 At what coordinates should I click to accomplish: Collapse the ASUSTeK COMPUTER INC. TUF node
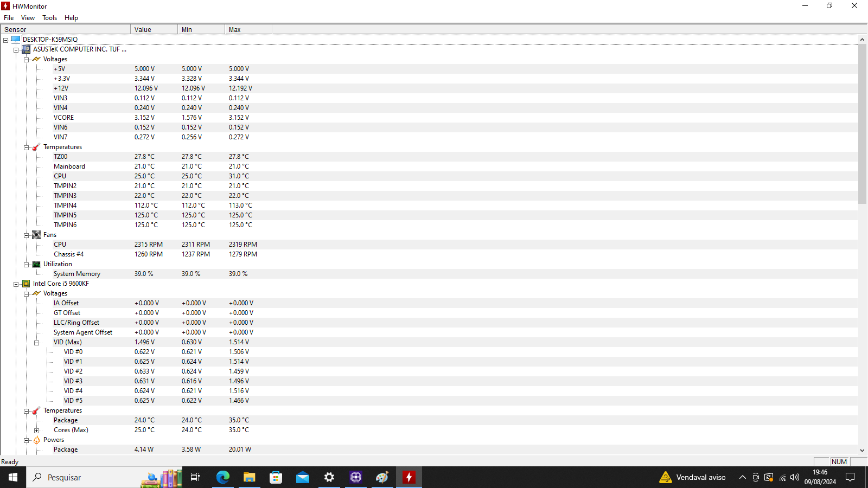click(16, 50)
